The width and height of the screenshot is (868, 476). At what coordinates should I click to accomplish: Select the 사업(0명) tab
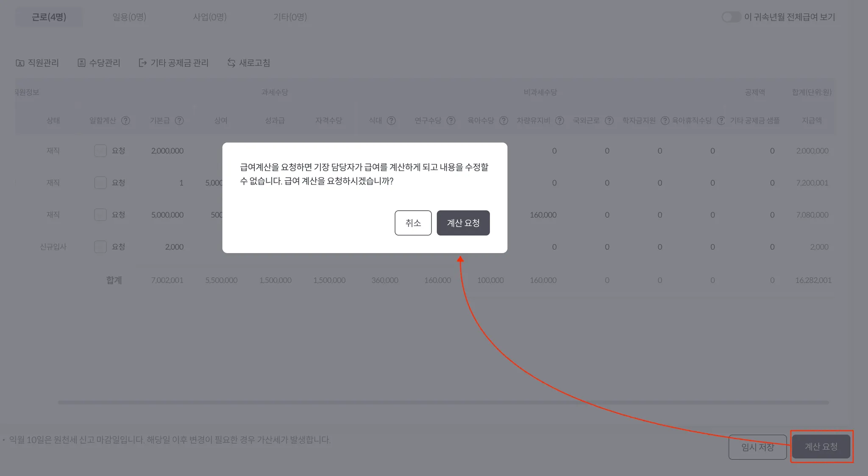pos(210,17)
